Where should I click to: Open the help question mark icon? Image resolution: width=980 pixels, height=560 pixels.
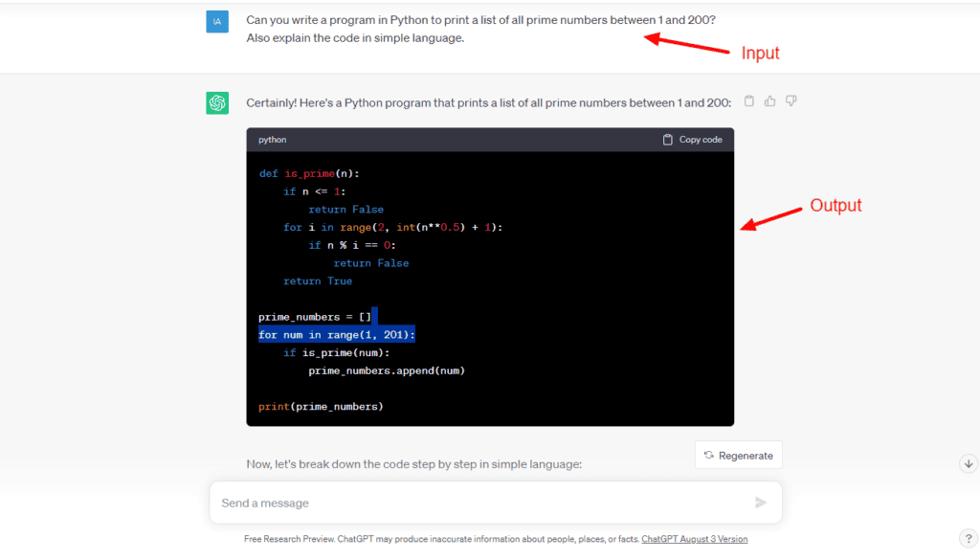tap(968, 538)
